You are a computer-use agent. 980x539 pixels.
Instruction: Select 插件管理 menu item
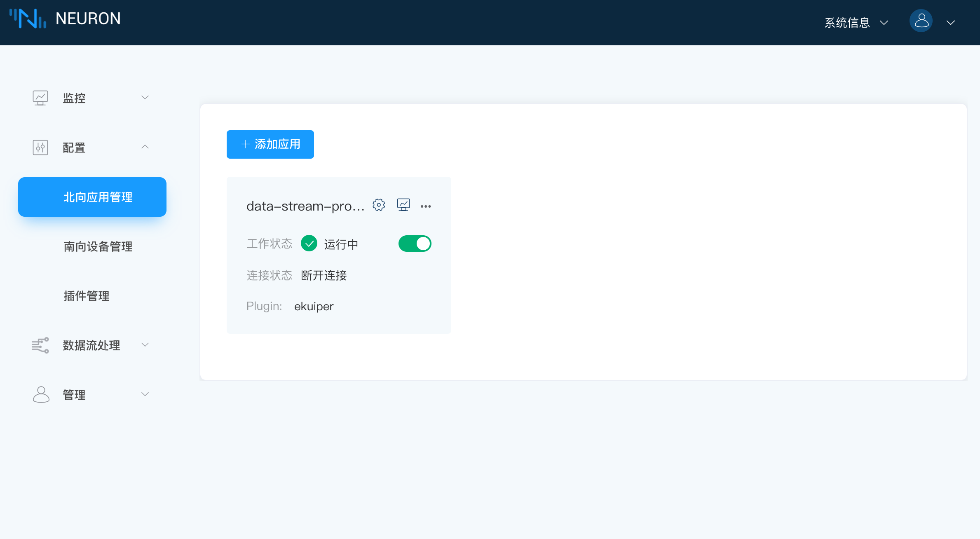87,296
